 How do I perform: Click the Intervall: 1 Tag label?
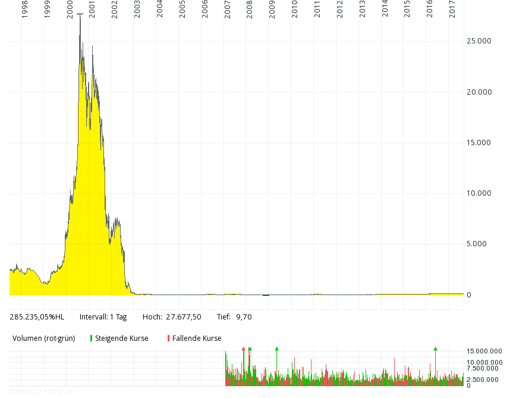click(103, 317)
